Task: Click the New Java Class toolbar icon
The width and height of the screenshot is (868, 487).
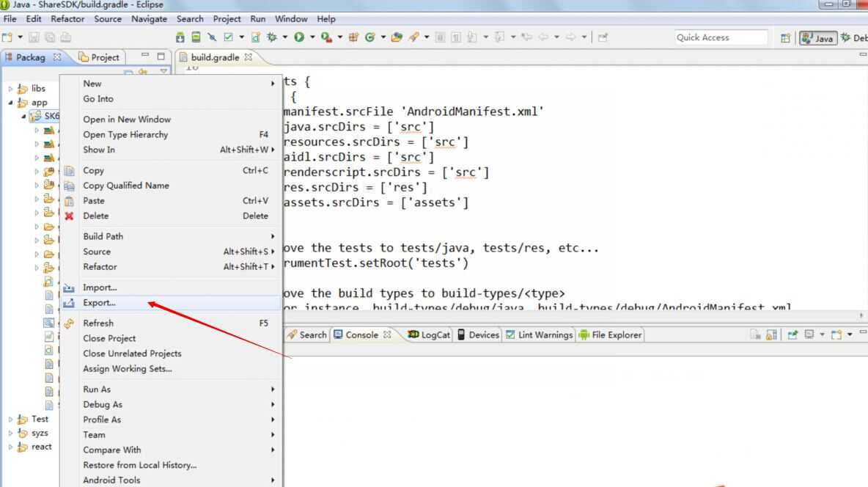Action: pos(369,37)
